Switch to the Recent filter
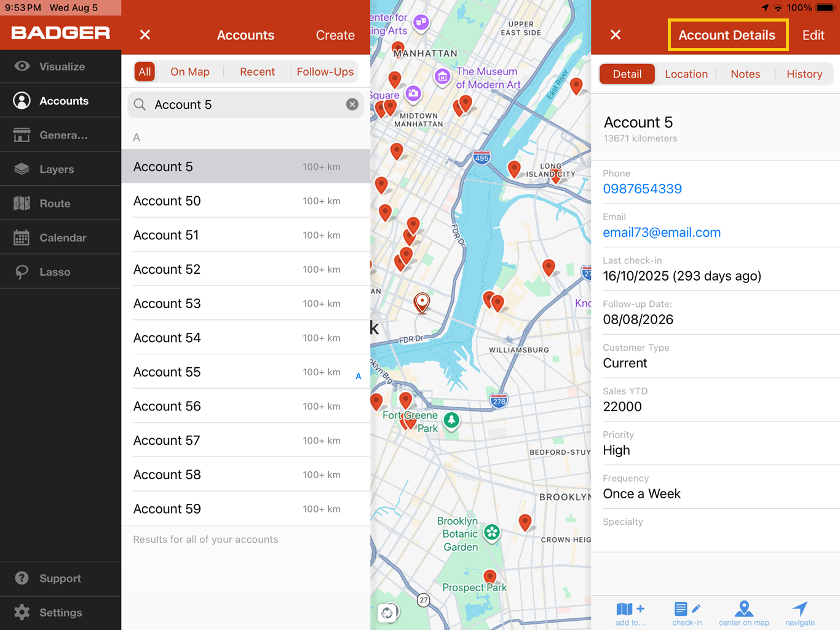The image size is (840, 630). (257, 72)
